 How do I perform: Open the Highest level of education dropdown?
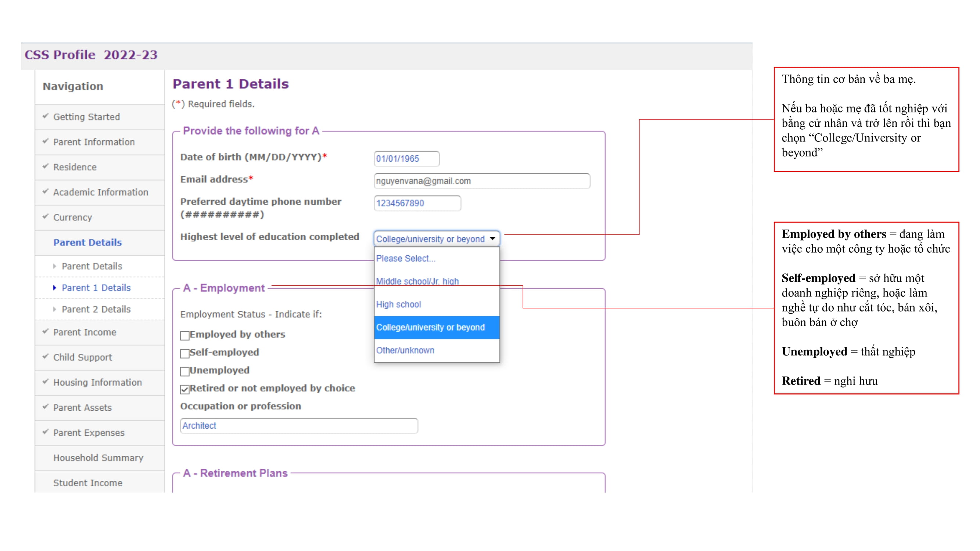click(x=437, y=239)
